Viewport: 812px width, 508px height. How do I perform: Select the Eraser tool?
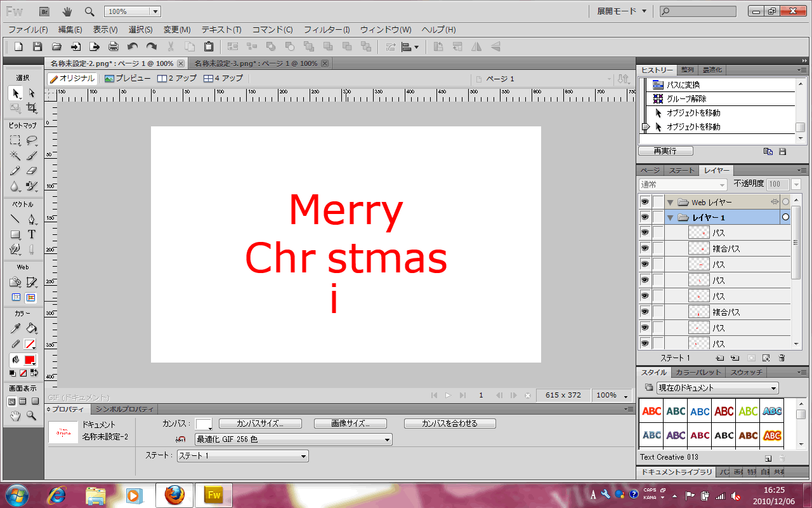[x=31, y=171]
